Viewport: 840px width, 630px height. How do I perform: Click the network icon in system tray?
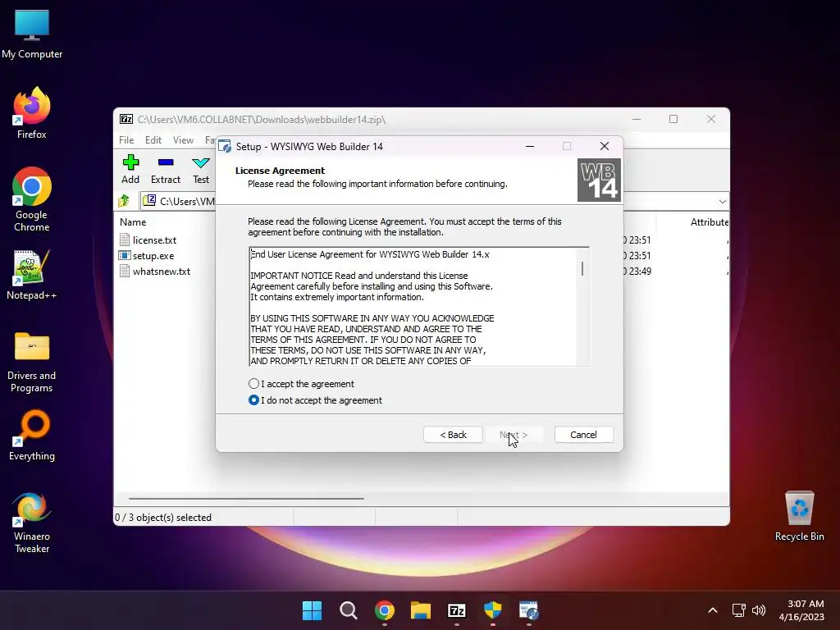739,610
